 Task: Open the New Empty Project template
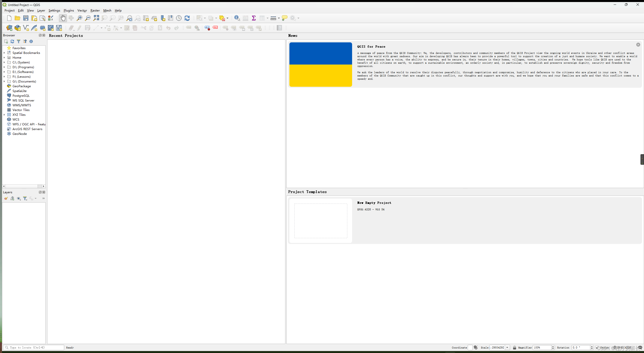click(x=465, y=220)
